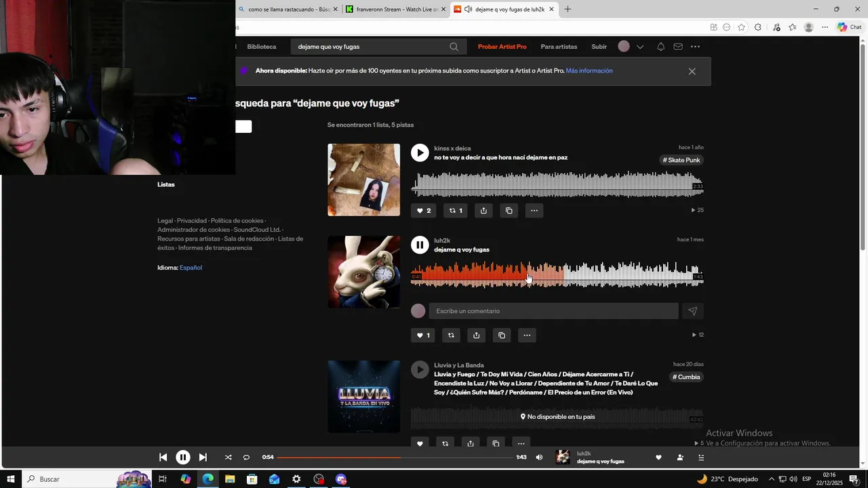Screen dimensions: 868x488
Task: Click the Escribe un comentario field
Action: point(553,311)
